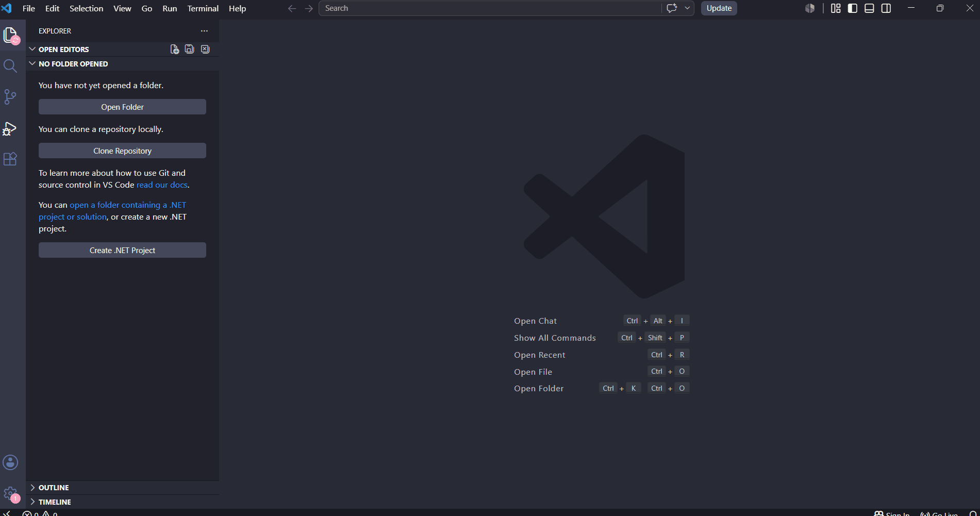Open the Edit menu
Image resolution: width=980 pixels, height=516 pixels.
tap(52, 8)
